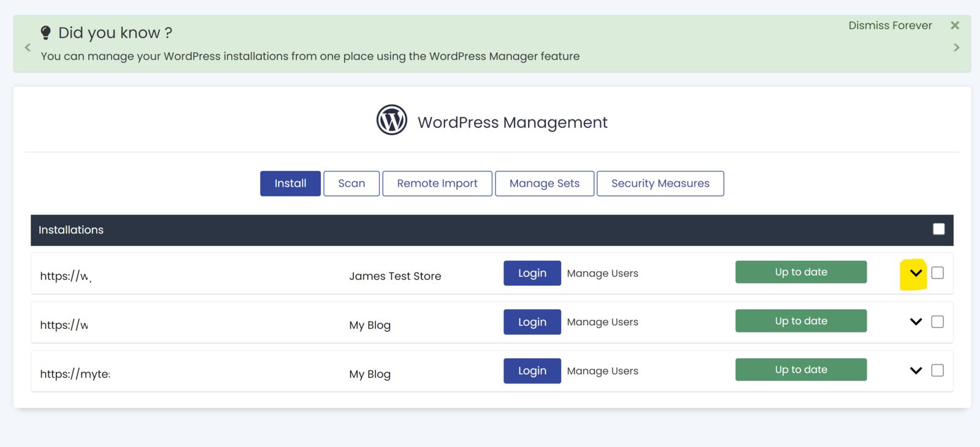Manage Users for James Test Store

(603, 273)
